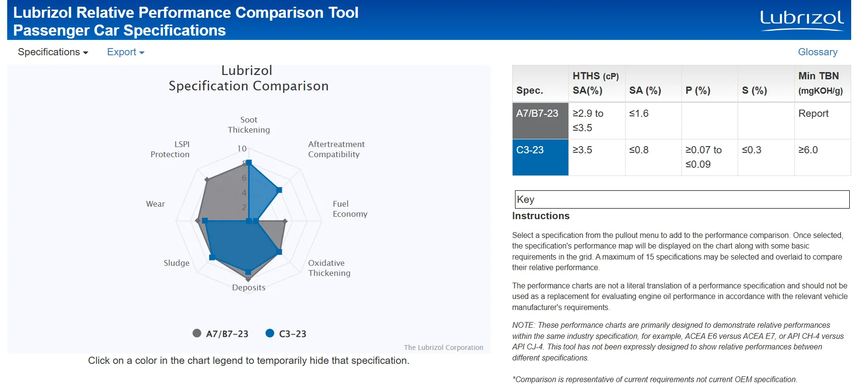Click the Key box
Viewport: 868px width, 385px height.
(x=682, y=199)
